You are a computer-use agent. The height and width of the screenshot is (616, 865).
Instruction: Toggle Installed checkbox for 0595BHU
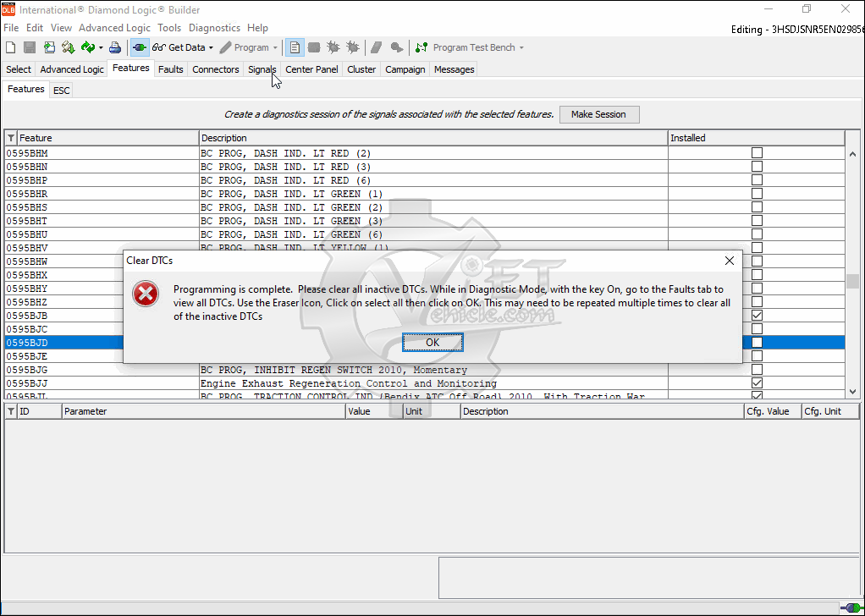tap(757, 234)
